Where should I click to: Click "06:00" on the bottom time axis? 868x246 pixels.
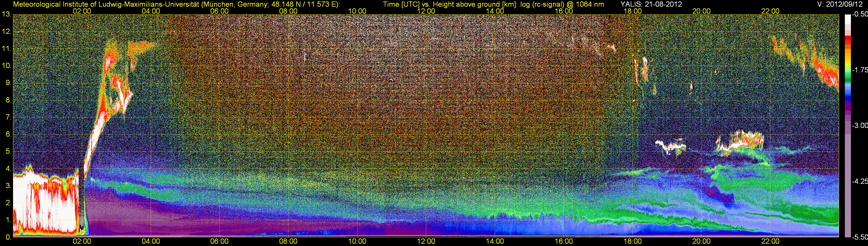[x=219, y=241]
